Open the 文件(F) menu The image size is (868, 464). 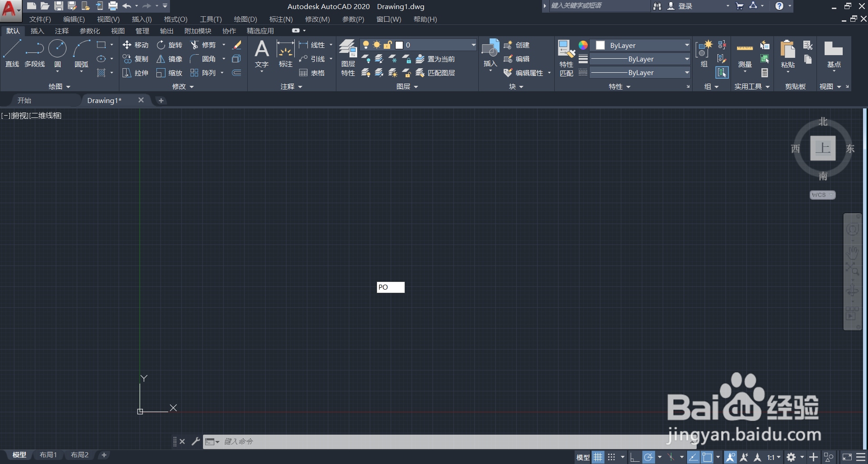click(x=40, y=19)
